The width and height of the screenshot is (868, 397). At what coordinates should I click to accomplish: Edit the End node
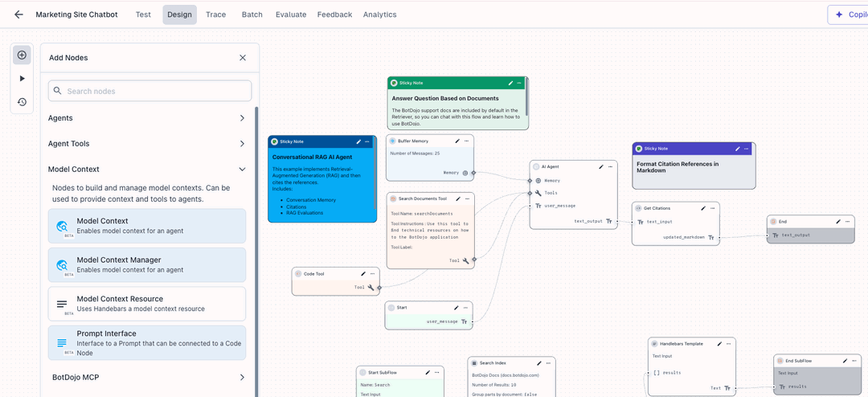coord(838,222)
